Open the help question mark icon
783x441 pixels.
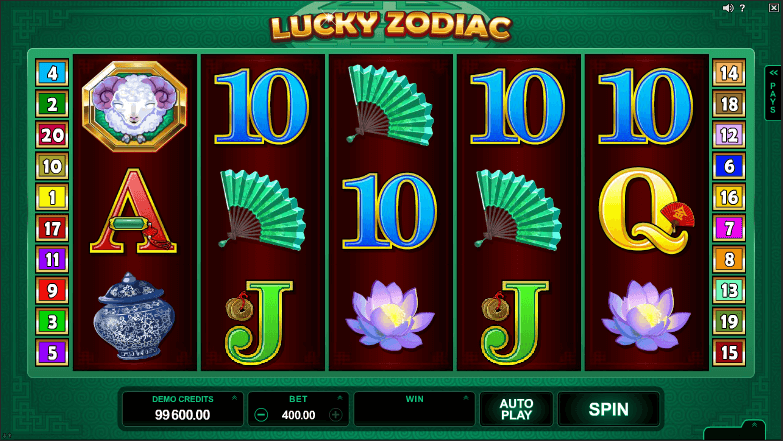tap(743, 8)
